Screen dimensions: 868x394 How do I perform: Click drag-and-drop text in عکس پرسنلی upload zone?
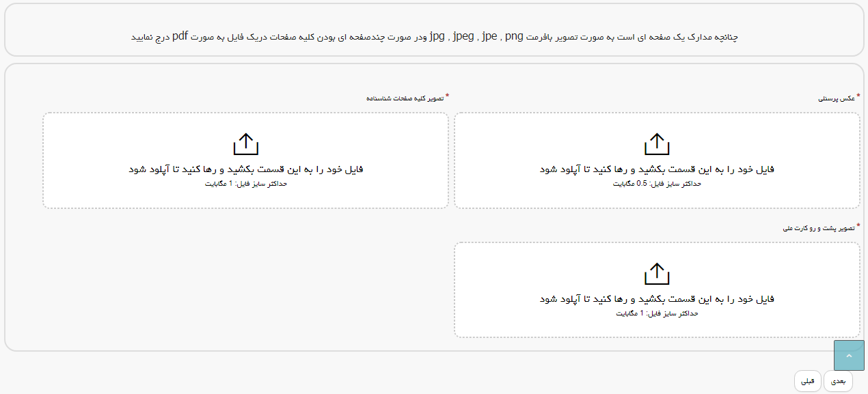tap(657, 169)
